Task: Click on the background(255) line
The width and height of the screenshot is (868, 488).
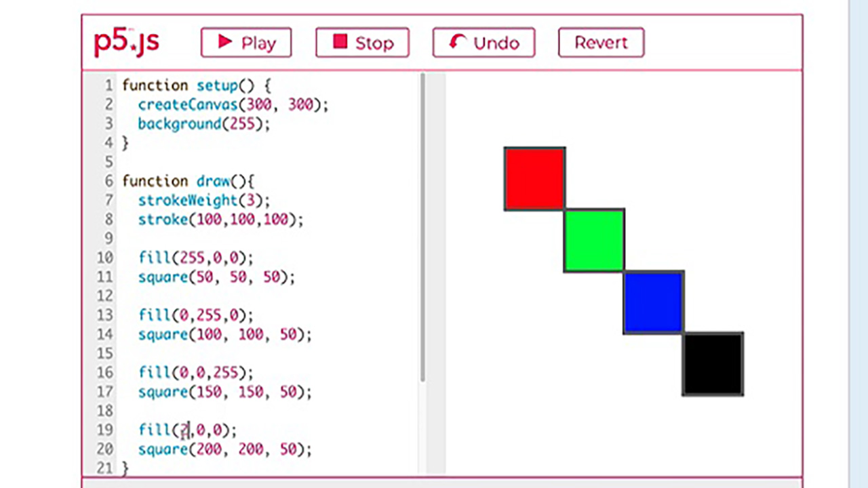Action: click(x=203, y=124)
